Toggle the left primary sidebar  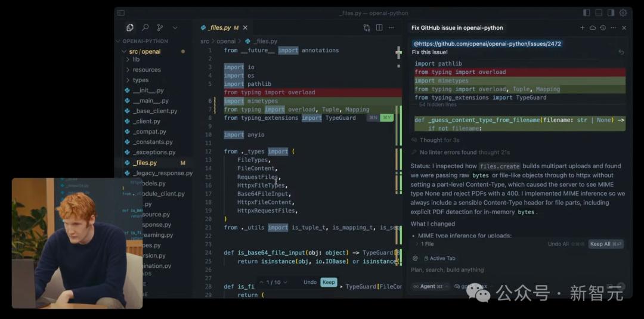(x=586, y=13)
